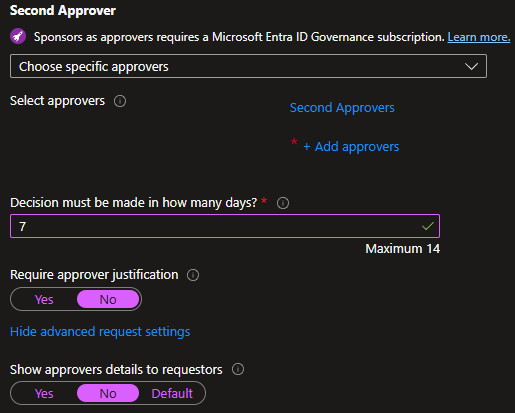Set Require approver justification to Yes
Viewport: 515px width, 413px height.
tap(44, 299)
